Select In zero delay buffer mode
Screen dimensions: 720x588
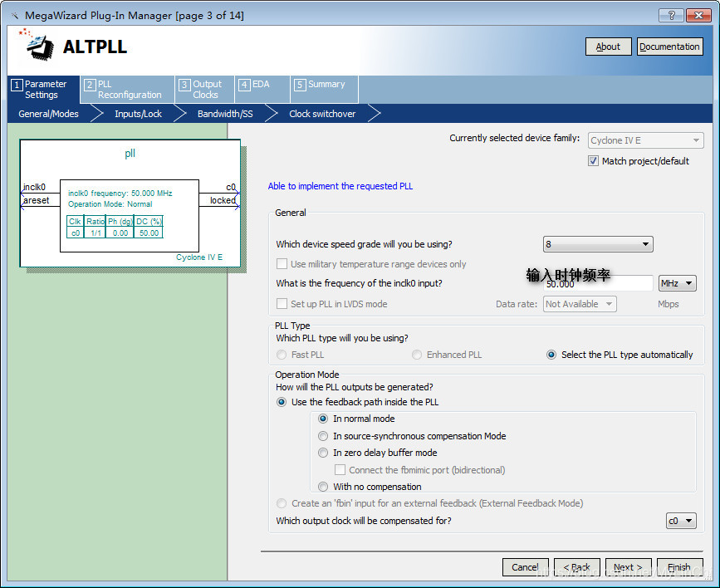pos(323,453)
